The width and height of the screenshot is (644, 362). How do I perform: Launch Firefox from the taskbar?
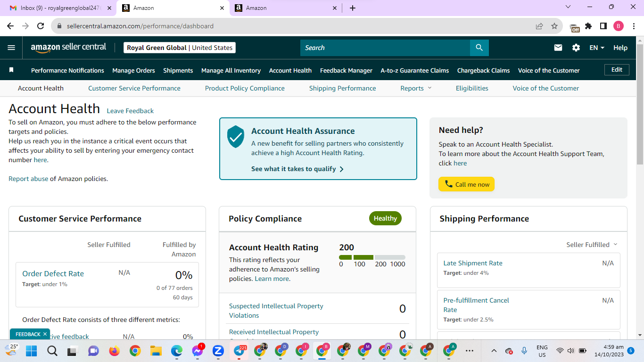coord(114,351)
